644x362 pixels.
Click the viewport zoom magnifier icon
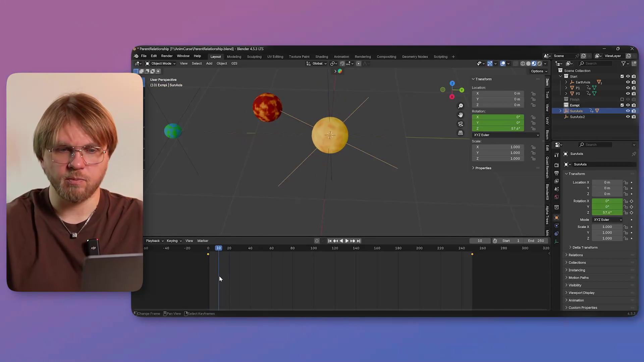point(461,106)
